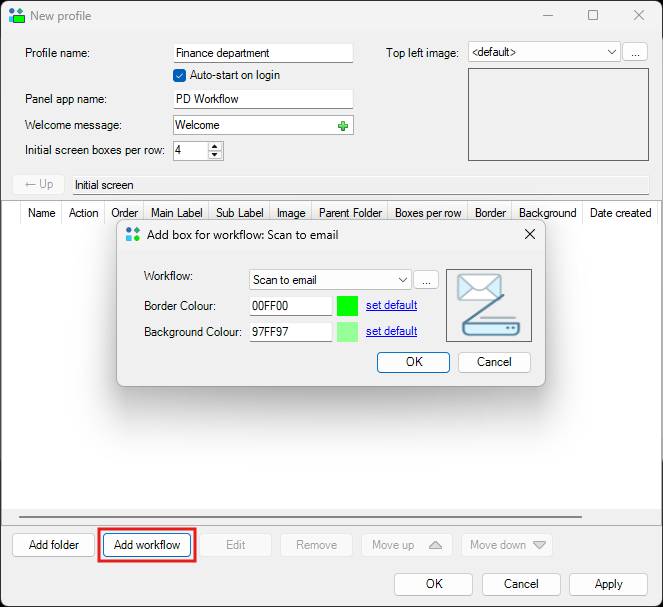663x607 pixels.
Task: Click the Apply button
Action: [608, 584]
